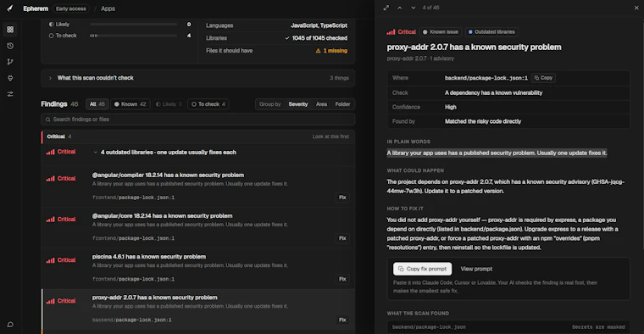The width and height of the screenshot is (644, 334).
Task: Open the sliders settings icon in sidebar
Action: (x=10, y=94)
